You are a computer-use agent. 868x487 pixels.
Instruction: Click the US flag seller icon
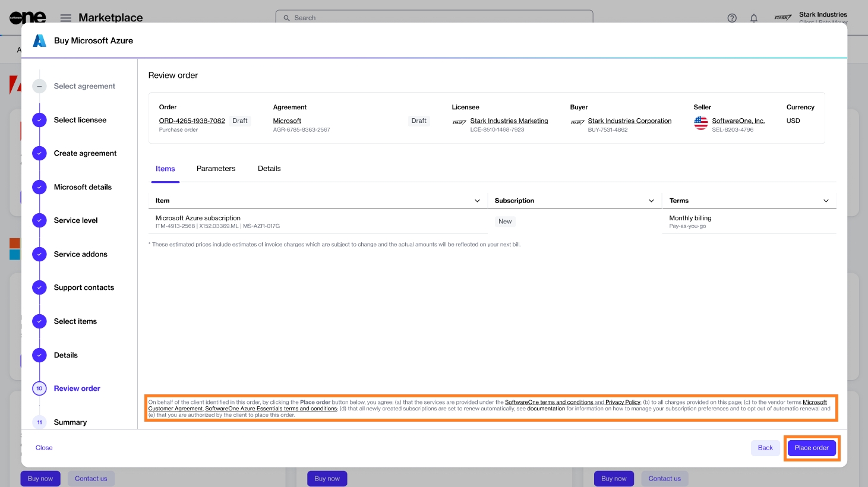(701, 123)
